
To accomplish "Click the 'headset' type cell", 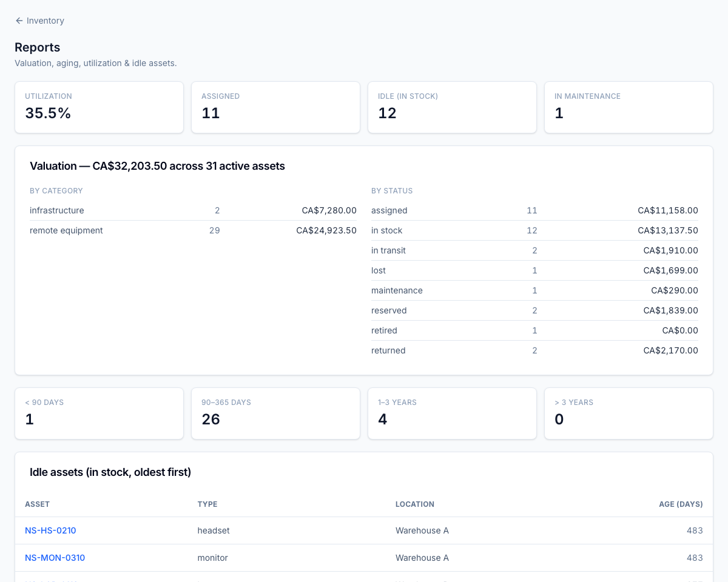I will tap(214, 530).
